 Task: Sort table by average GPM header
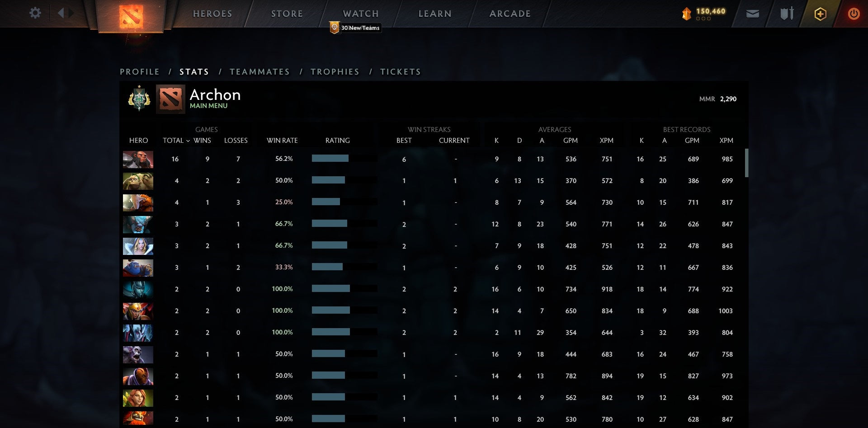[x=570, y=141]
